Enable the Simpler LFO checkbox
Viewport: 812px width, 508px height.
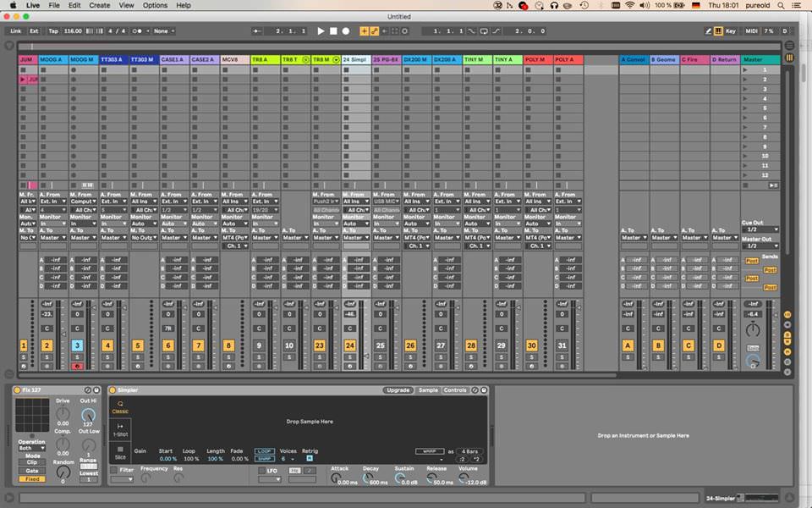[261, 471]
